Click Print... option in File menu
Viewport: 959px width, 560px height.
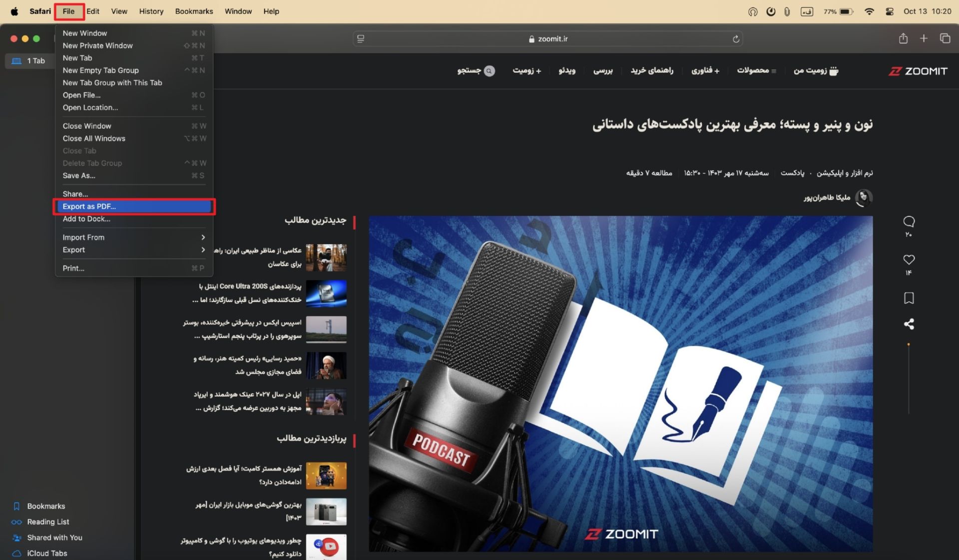[73, 268]
